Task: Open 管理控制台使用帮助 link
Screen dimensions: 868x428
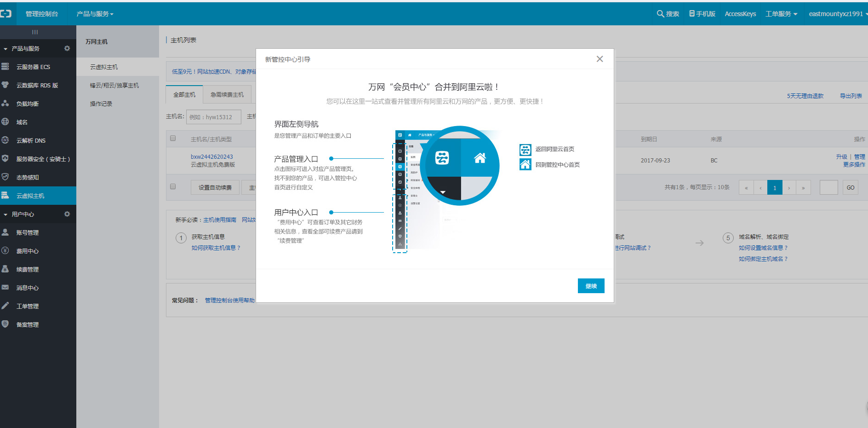Action: pos(230,300)
